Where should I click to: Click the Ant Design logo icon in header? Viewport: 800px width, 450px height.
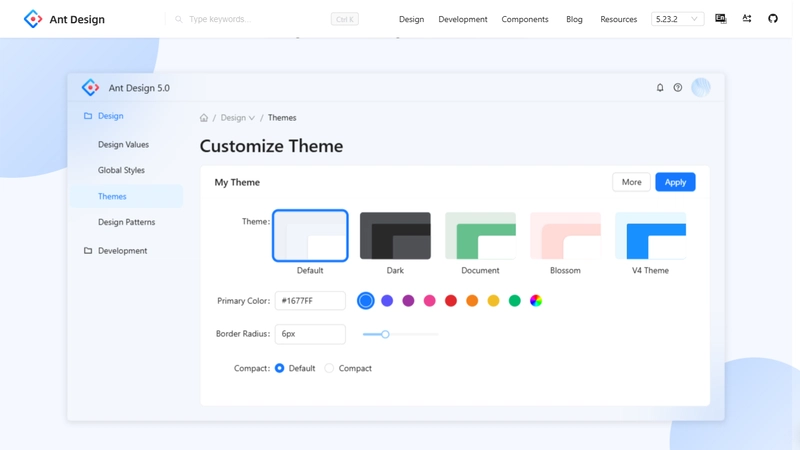click(x=33, y=19)
